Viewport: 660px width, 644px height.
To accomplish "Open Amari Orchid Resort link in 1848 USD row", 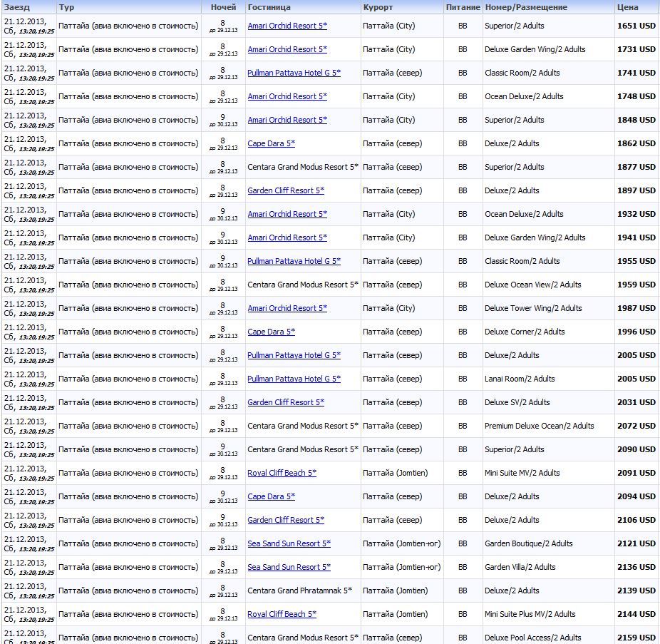I will coord(287,120).
